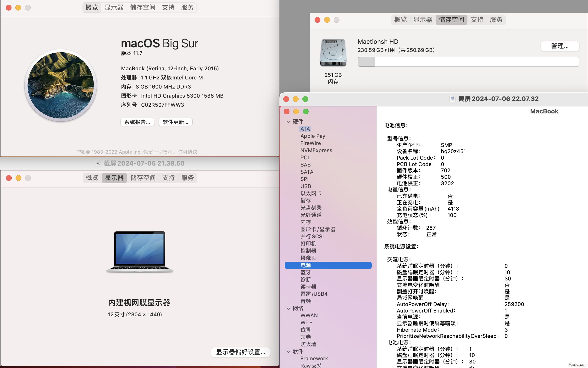Select the 服务 tab in display window

click(x=187, y=178)
